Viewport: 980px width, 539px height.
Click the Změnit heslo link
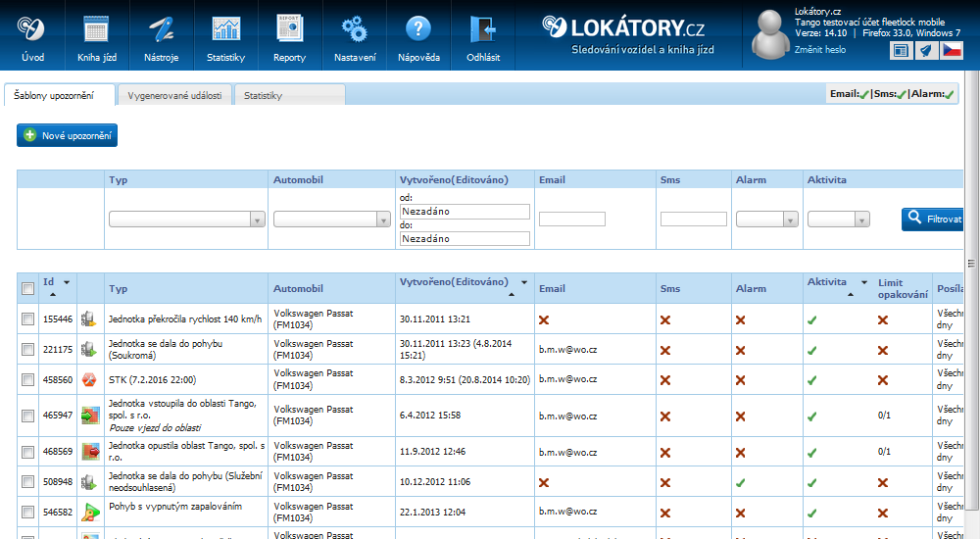click(820, 49)
